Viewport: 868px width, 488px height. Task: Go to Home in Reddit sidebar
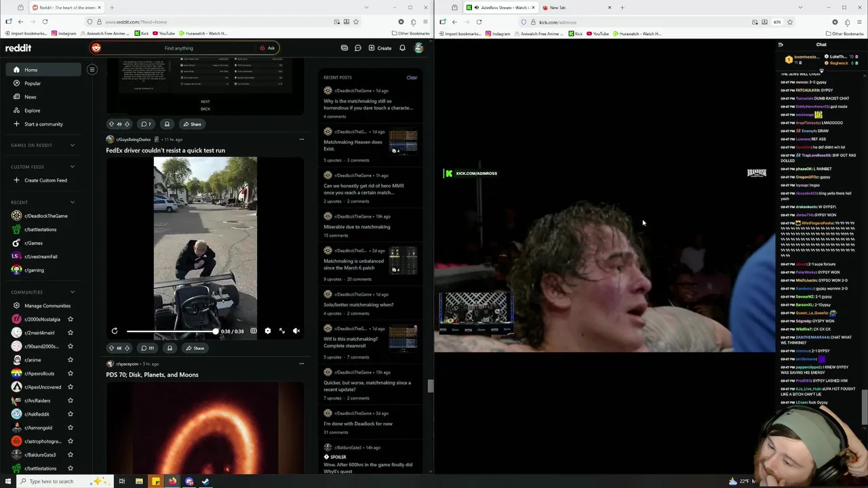pyautogui.click(x=44, y=70)
